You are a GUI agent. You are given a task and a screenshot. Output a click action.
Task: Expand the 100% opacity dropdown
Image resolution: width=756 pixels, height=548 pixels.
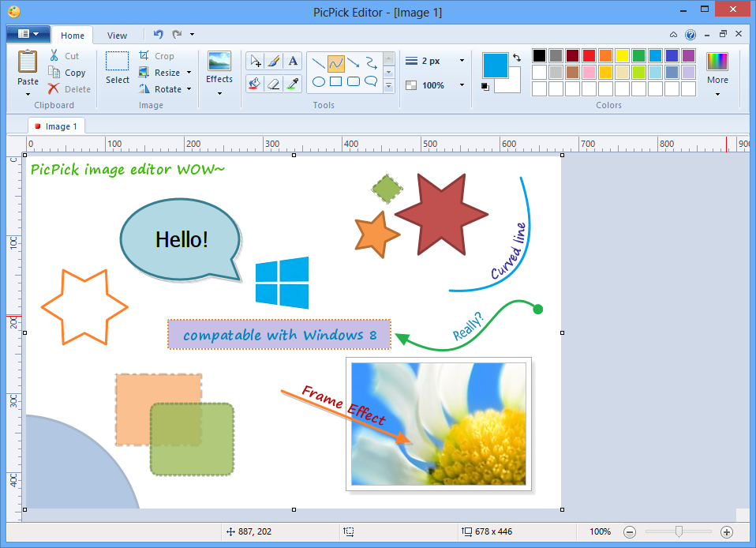coord(462,85)
